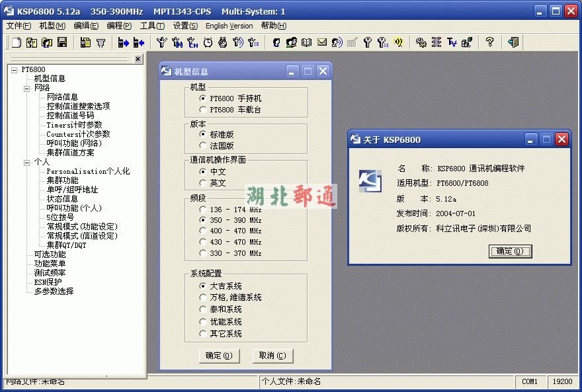The image size is (582, 392).
Task: Open the 编程(P) menu
Action: pos(119,26)
